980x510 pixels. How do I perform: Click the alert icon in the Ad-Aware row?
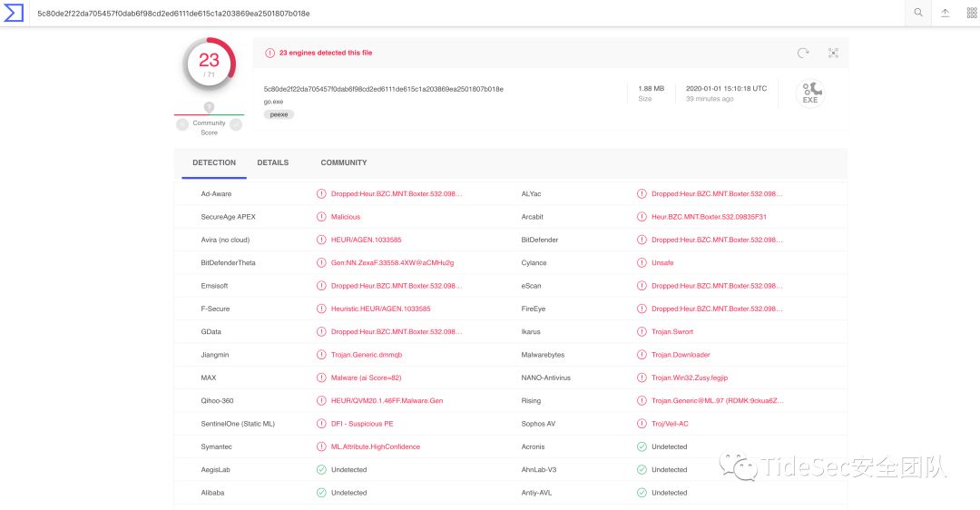[321, 194]
